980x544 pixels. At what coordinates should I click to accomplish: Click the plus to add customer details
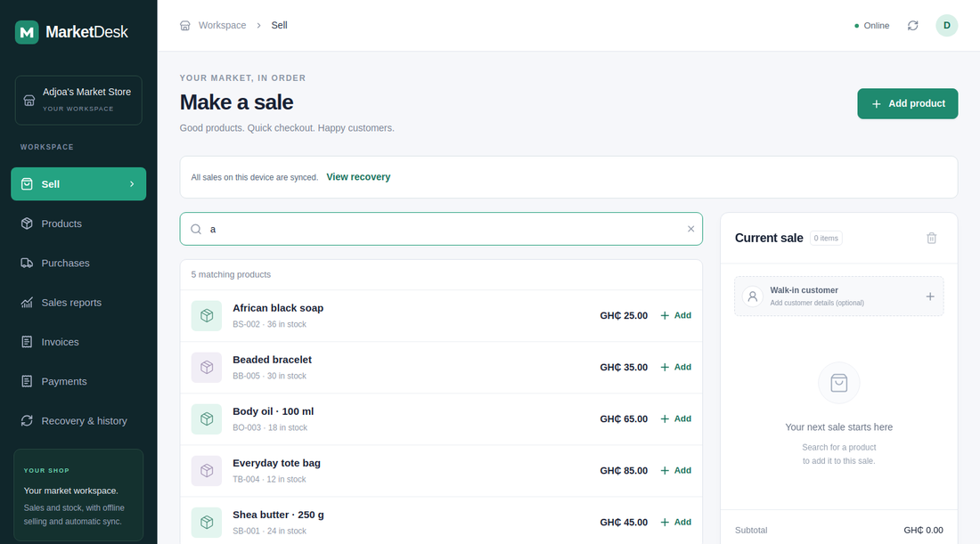[x=930, y=296]
